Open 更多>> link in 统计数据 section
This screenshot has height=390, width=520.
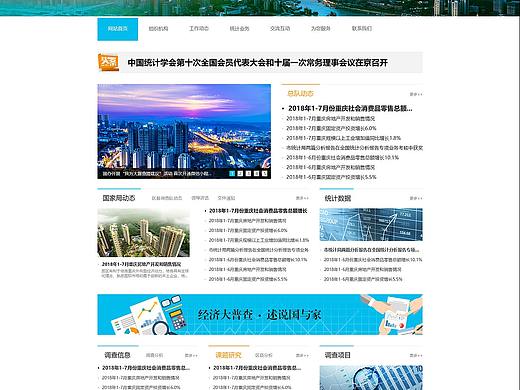(x=416, y=198)
